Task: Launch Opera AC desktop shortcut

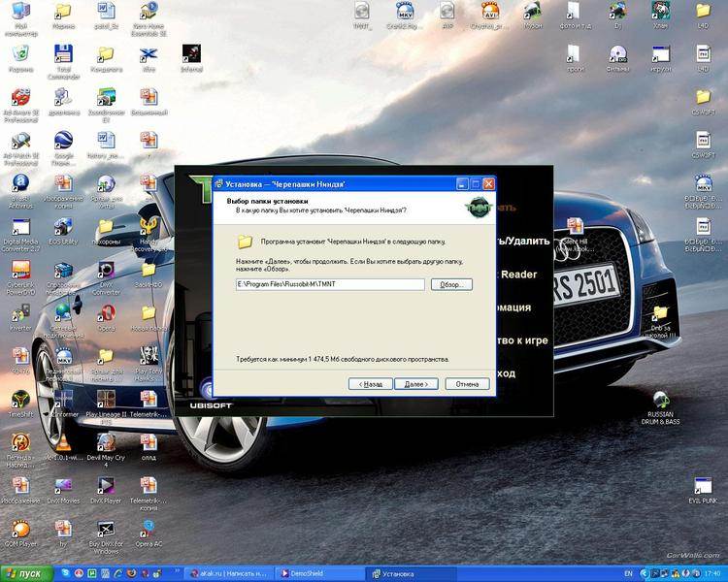Action: click(x=149, y=533)
